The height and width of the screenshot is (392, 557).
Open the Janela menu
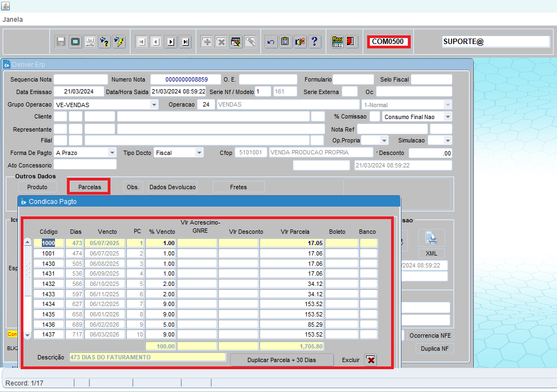coord(13,19)
